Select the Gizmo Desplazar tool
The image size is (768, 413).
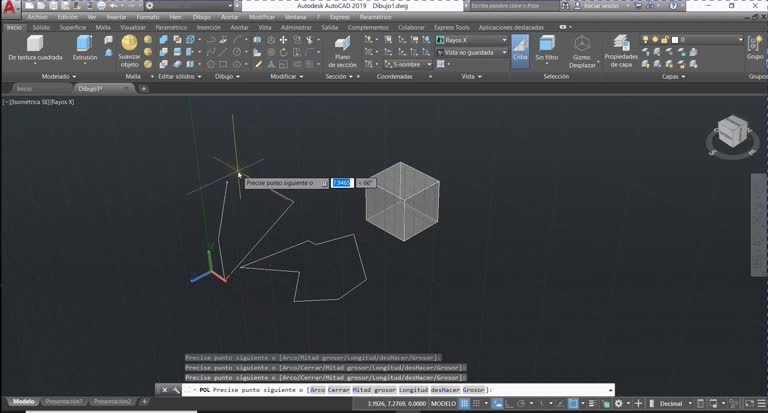tap(582, 51)
